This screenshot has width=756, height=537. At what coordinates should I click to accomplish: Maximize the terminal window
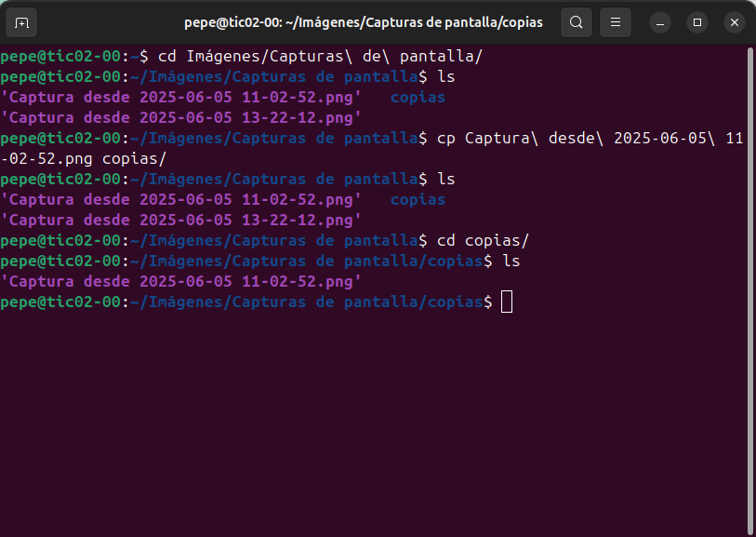click(x=697, y=21)
